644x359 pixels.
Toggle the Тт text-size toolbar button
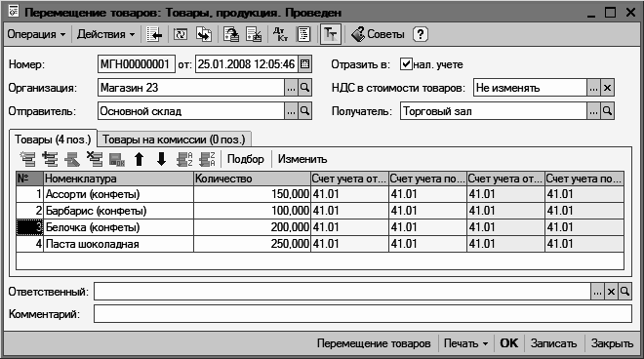[330, 34]
